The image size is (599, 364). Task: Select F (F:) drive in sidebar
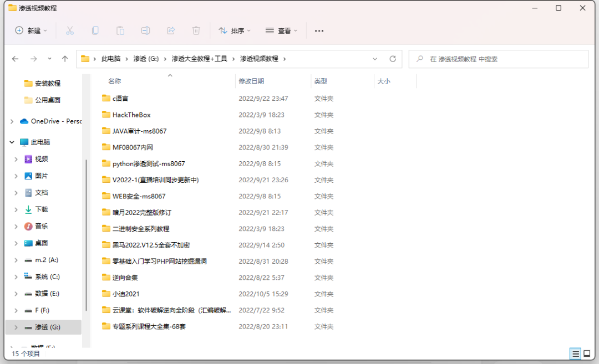[43, 311]
